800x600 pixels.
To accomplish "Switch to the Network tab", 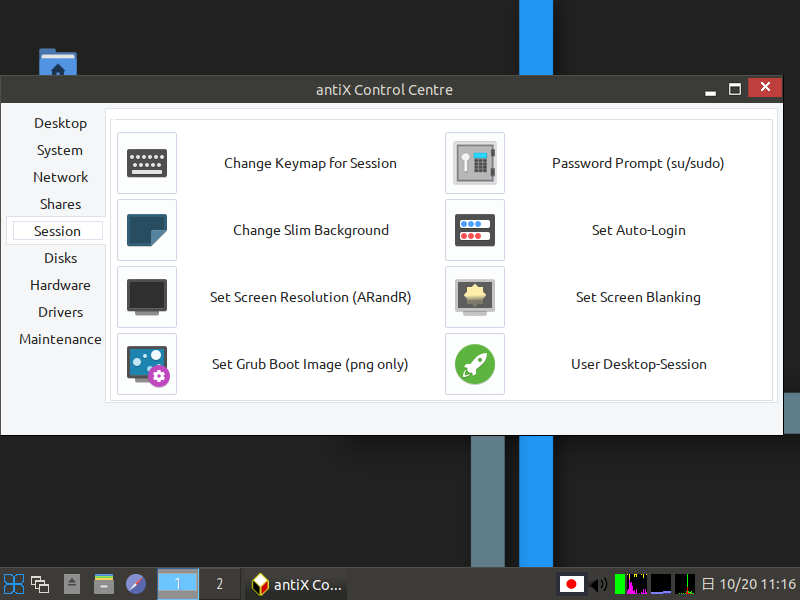I will [x=60, y=177].
